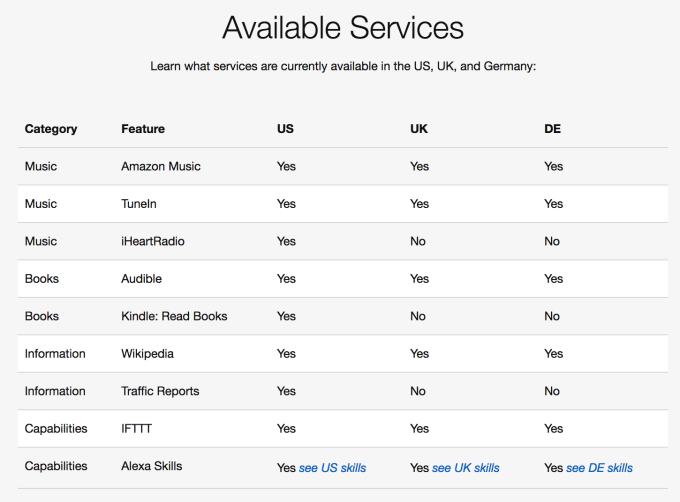Open the 'see US skills' link
Screen dimensions: 680x502
[x=333, y=467]
